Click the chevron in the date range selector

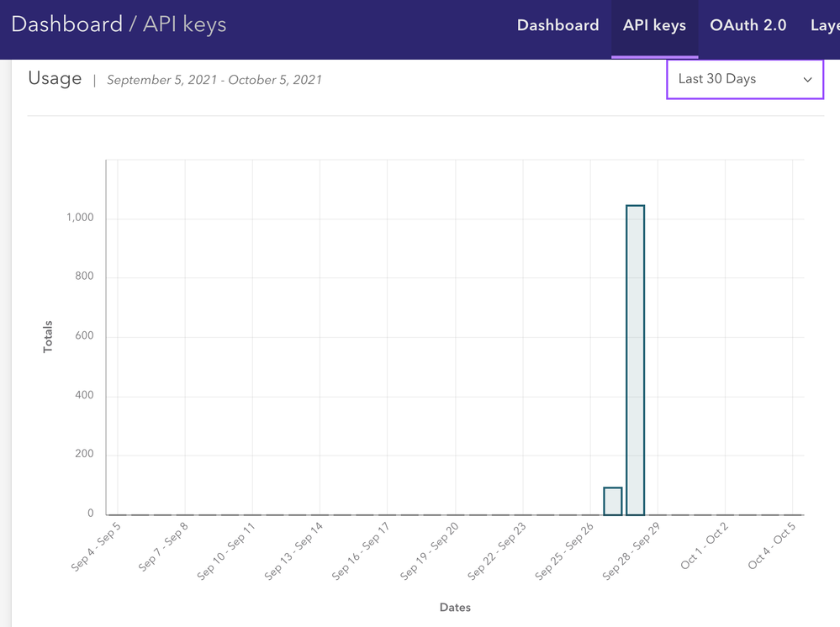point(807,80)
